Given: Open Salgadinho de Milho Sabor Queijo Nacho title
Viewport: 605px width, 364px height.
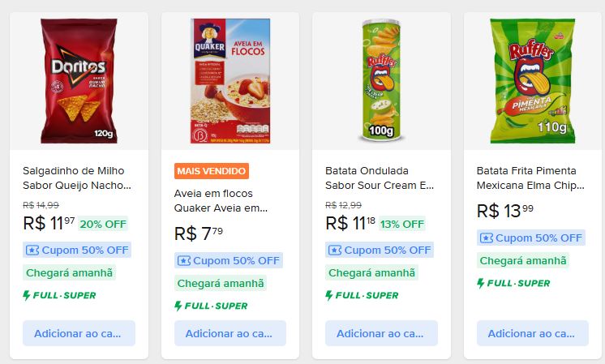Looking at the screenshot, I should pyautogui.click(x=77, y=178).
